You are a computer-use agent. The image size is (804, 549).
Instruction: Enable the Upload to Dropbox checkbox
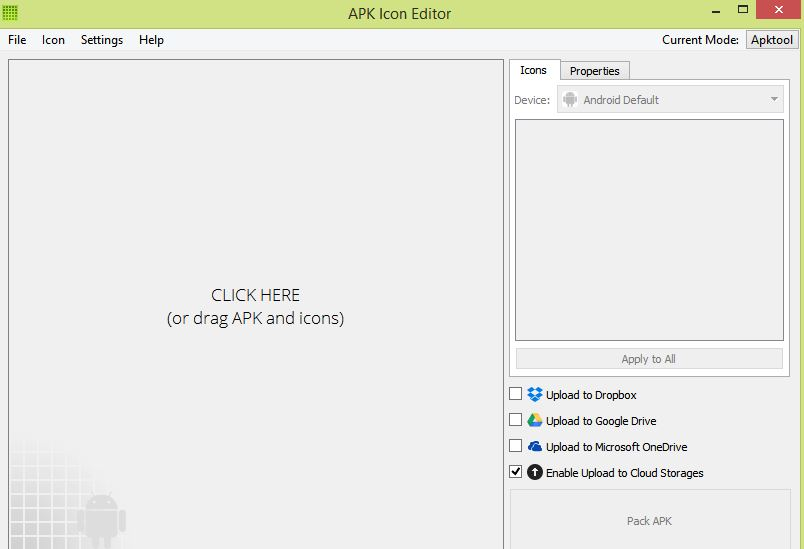click(516, 395)
